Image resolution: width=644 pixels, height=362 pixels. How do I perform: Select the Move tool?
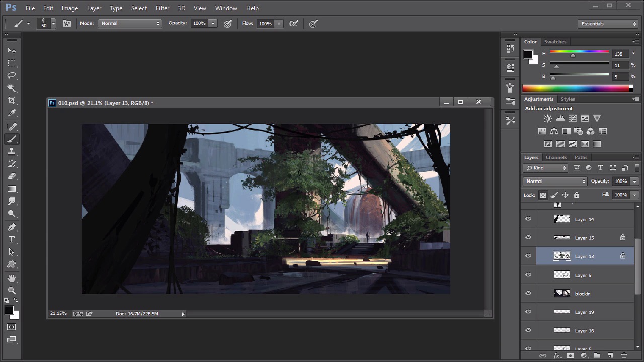tap(12, 51)
